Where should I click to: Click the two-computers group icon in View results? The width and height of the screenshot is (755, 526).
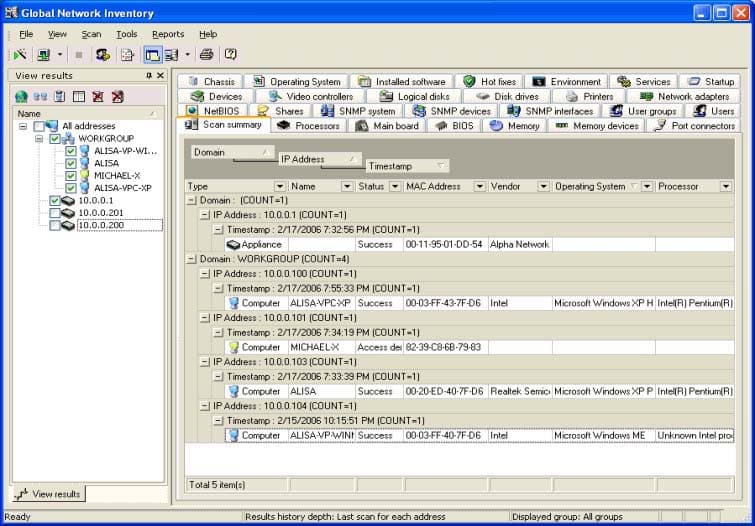coord(40,96)
